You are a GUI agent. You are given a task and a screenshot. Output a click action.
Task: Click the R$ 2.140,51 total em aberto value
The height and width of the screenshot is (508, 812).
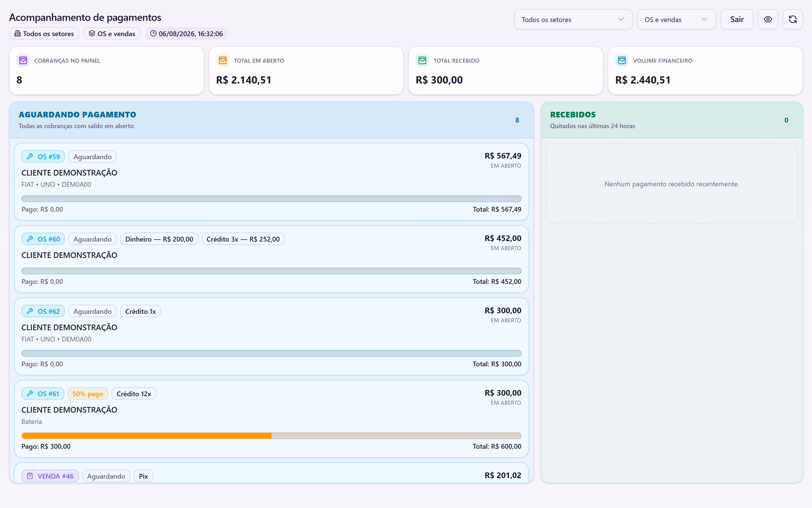(244, 80)
